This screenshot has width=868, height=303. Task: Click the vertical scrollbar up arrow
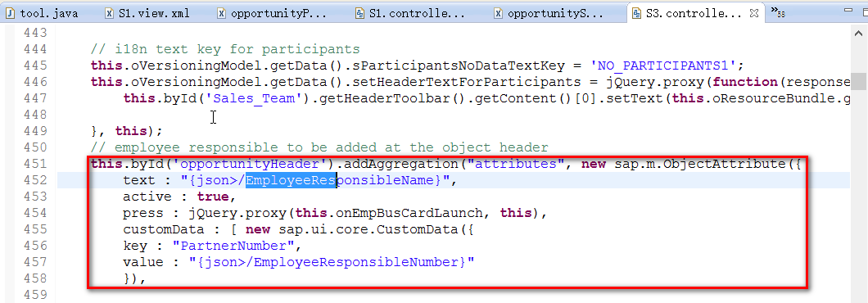click(x=859, y=34)
